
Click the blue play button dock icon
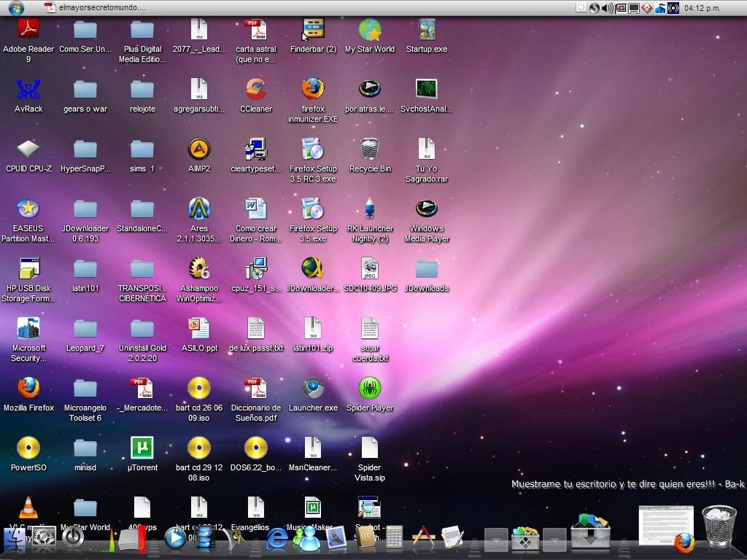pos(175,538)
